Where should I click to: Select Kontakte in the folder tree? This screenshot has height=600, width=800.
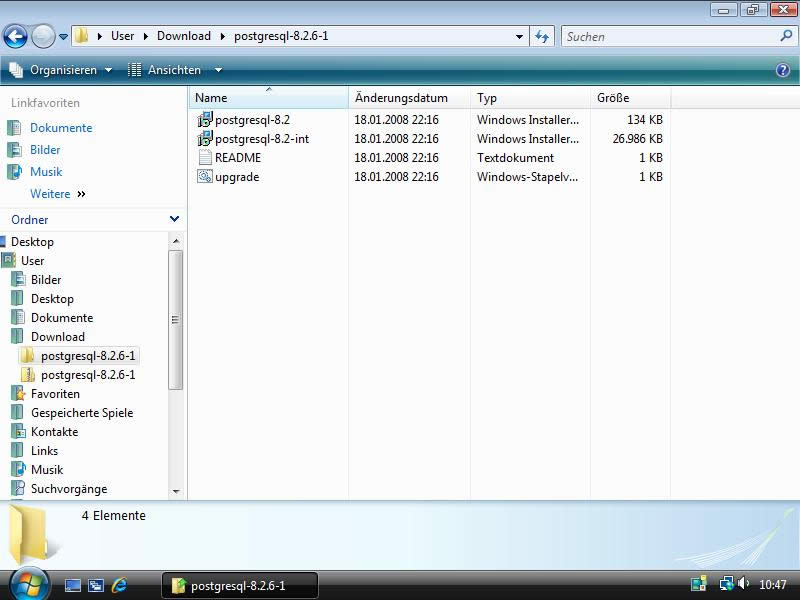pyautogui.click(x=54, y=432)
